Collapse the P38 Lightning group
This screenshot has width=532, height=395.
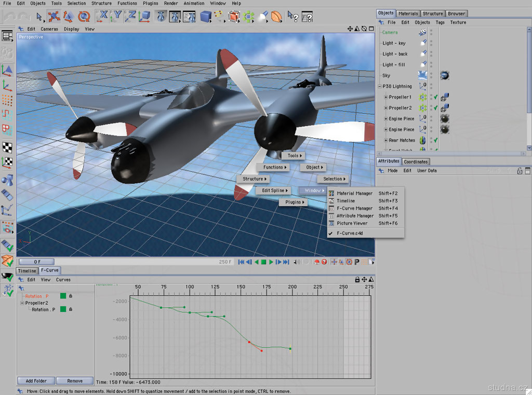[x=380, y=87]
